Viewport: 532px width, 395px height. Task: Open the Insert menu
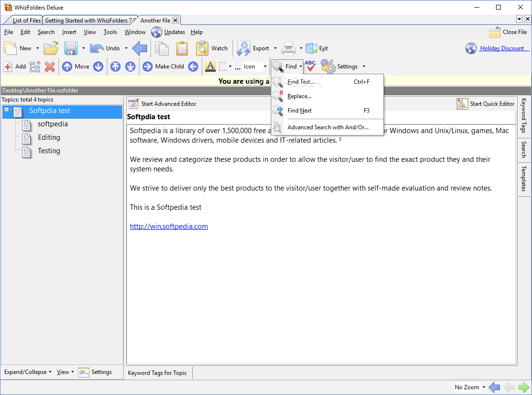69,32
